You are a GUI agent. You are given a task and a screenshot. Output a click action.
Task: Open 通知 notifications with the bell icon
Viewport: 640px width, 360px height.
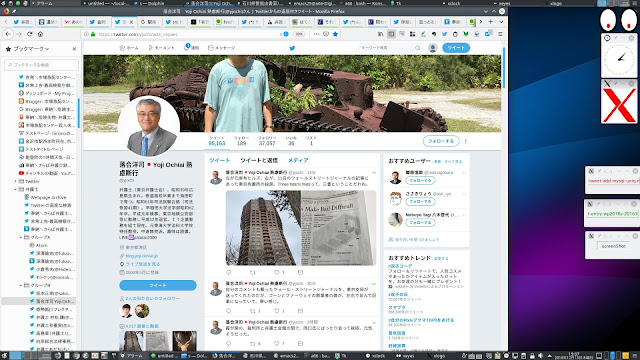tap(191, 48)
